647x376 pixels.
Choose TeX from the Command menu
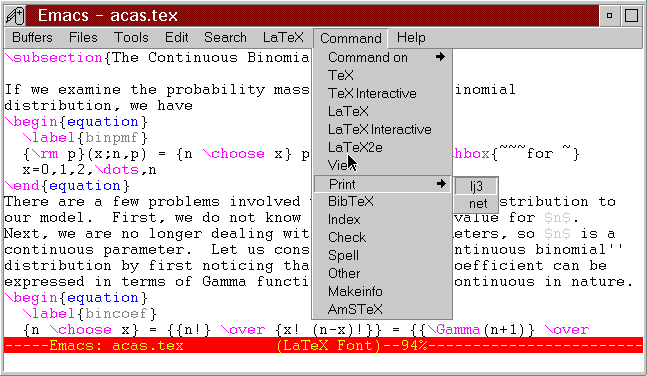(x=382, y=76)
